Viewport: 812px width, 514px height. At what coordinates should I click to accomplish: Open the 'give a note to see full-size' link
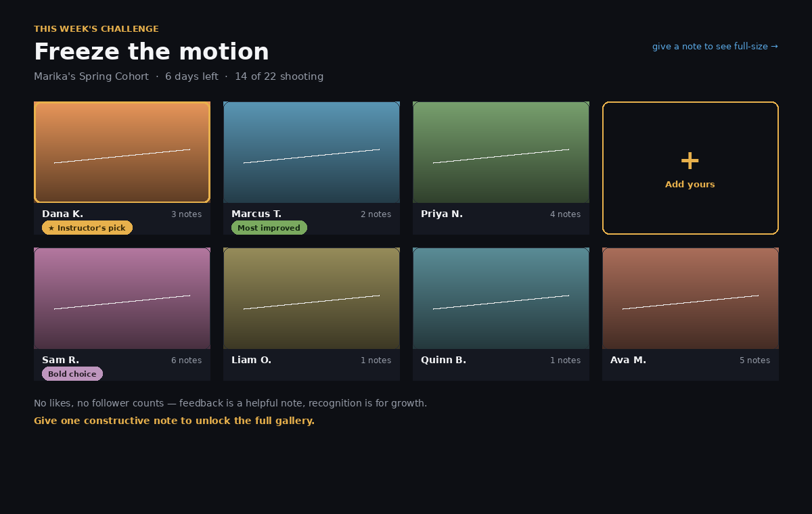coord(715,47)
